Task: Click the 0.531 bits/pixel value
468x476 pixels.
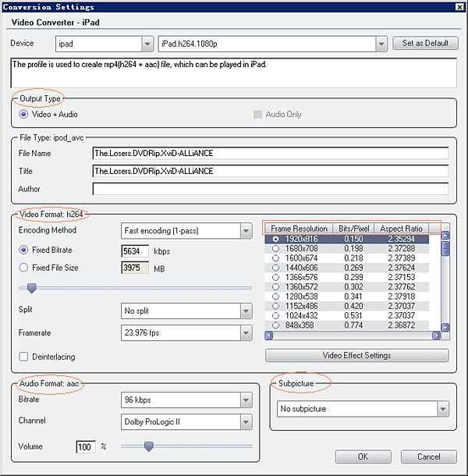Action: (x=353, y=316)
